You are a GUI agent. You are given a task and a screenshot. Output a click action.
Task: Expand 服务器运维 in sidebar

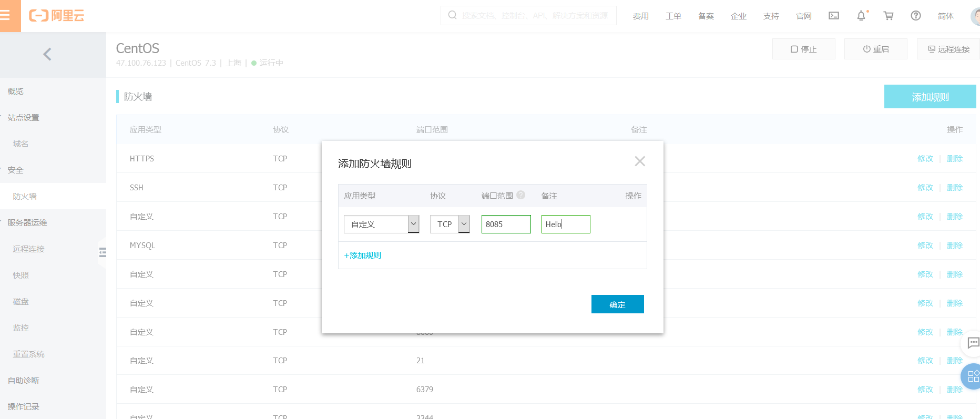coord(27,223)
